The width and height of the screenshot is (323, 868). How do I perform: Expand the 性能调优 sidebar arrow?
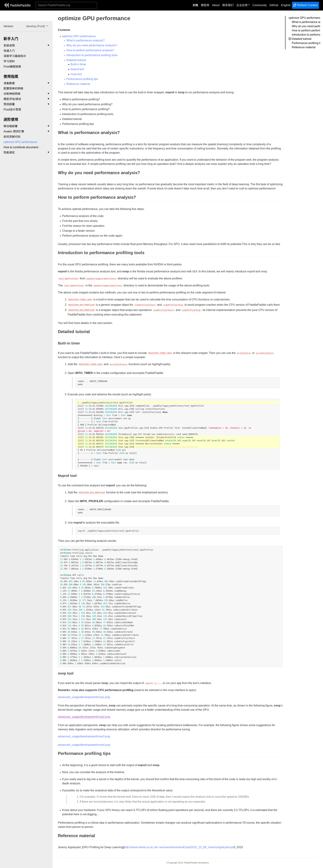pyautogui.click(x=48, y=152)
